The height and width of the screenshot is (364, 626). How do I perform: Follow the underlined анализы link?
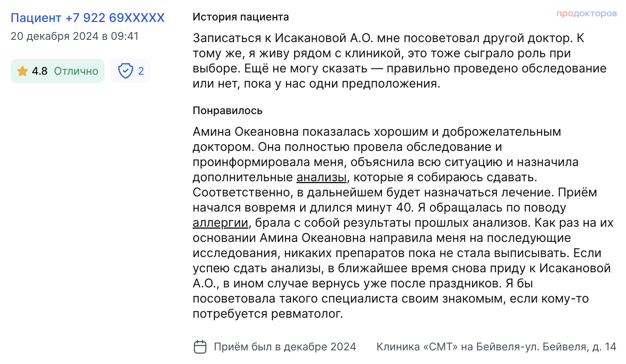[x=321, y=177]
